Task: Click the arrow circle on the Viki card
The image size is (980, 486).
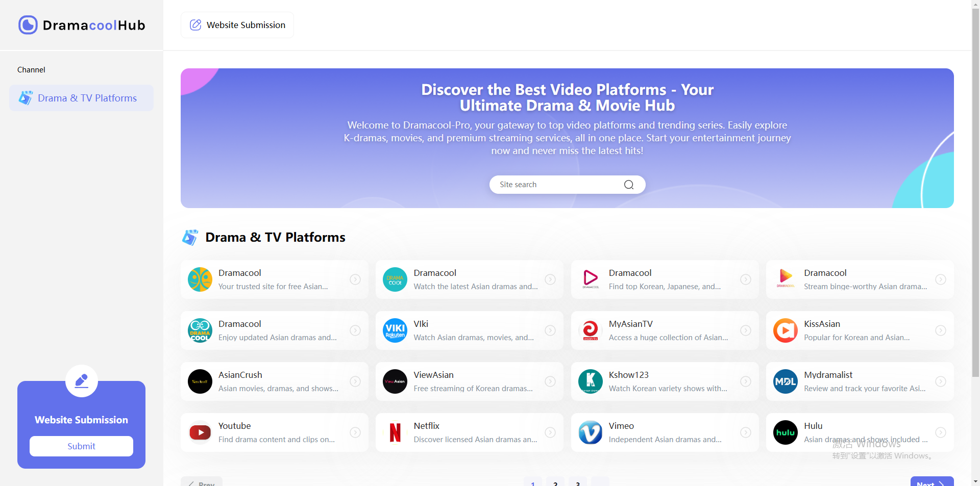Action: click(550, 330)
